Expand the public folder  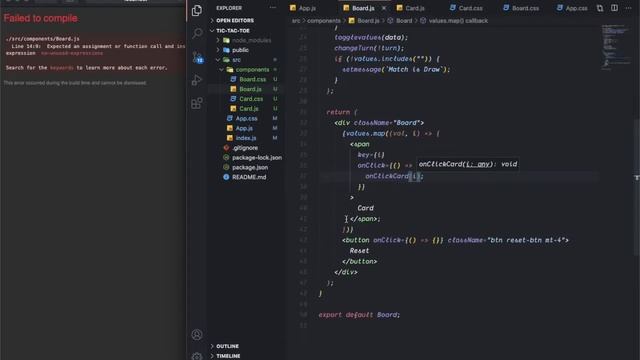[x=240, y=50]
